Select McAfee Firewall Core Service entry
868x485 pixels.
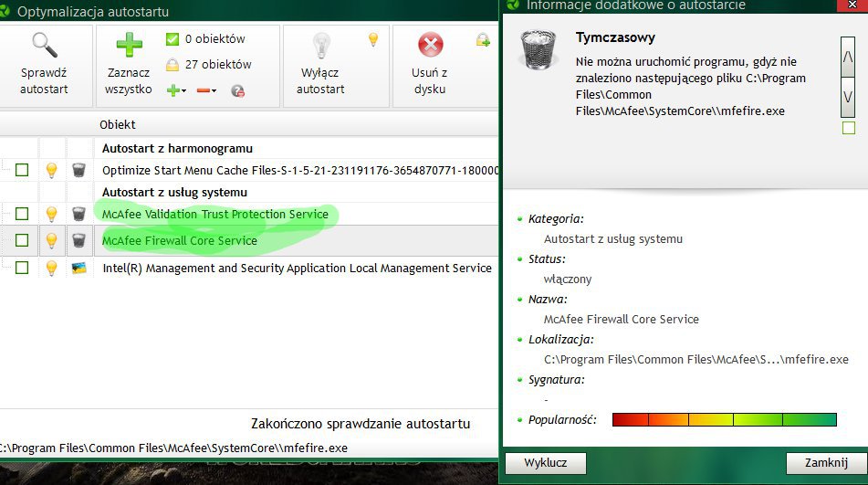tap(180, 241)
